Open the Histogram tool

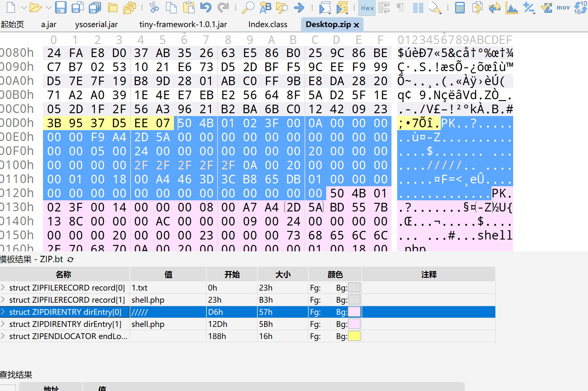pos(512,7)
